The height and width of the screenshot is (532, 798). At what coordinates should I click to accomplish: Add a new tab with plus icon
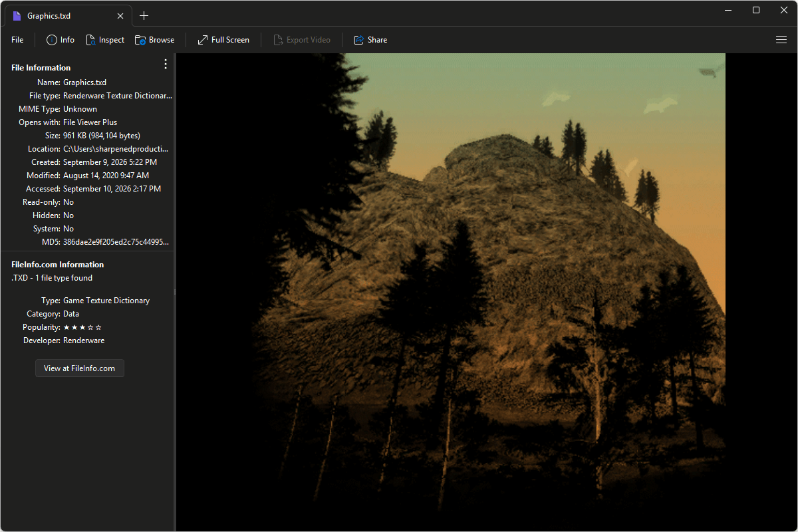(x=144, y=16)
